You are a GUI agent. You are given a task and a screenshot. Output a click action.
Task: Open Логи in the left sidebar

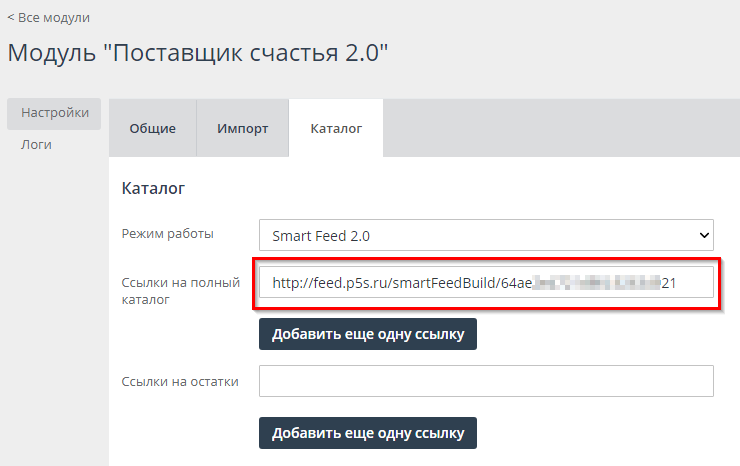pyautogui.click(x=37, y=145)
